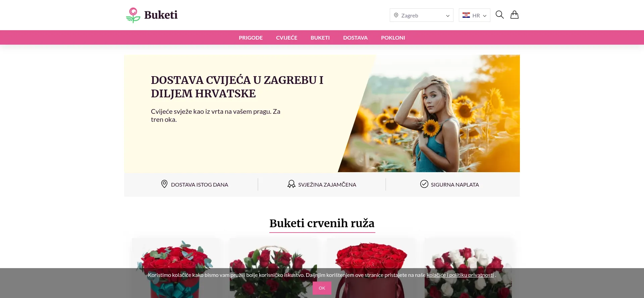Open the shopping bag cart icon
Viewport: 644px width, 298px height.
pyautogui.click(x=514, y=15)
